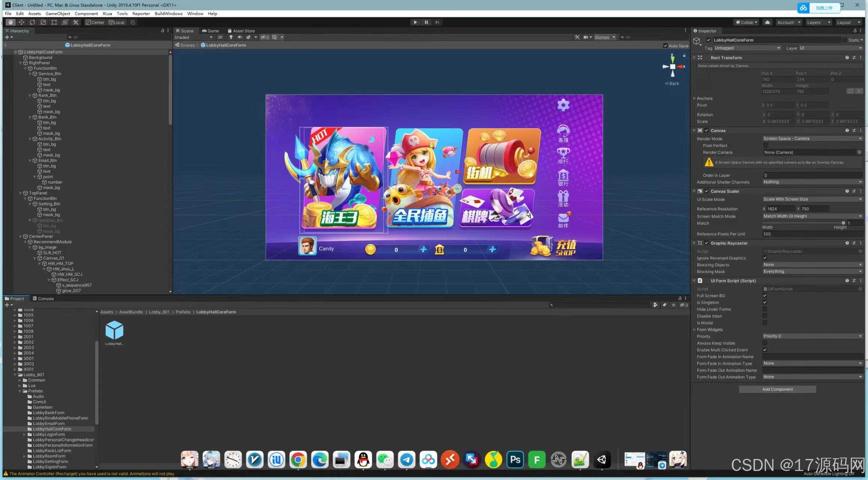
Task: Toggle grid snapping icon in the toolbar
Action: pos(133,22)
